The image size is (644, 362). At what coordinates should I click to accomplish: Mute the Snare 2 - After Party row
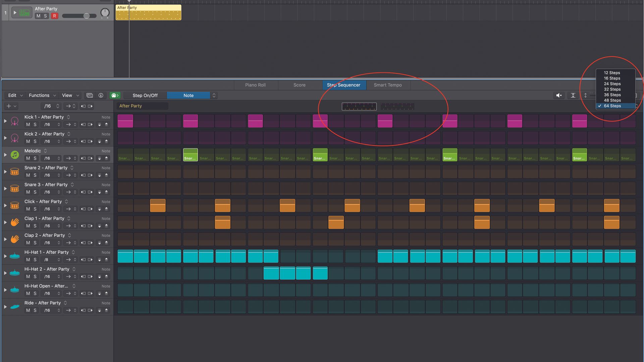coord(28,175)
